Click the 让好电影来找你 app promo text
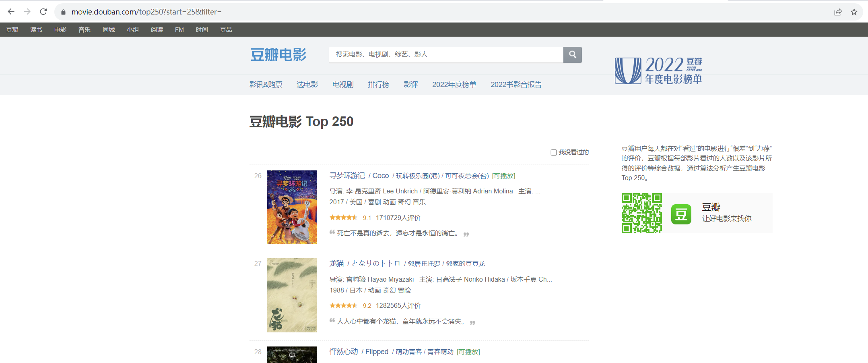This screenshot has height=363, width=868. point(727,219)
